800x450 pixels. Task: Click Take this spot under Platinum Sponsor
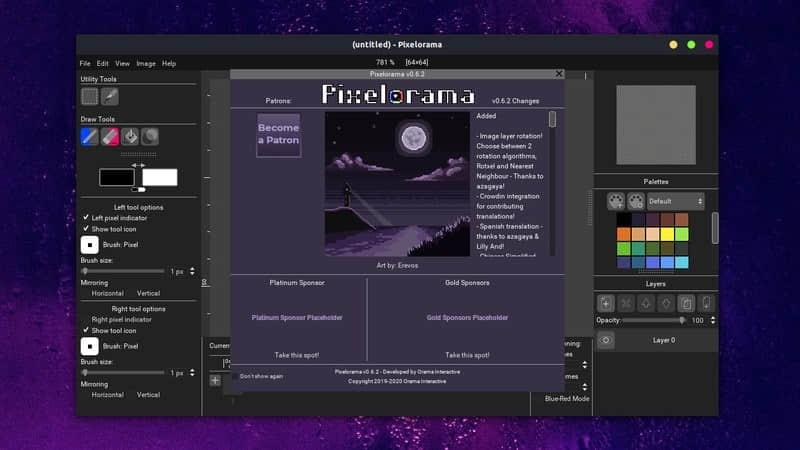point(297,355)
